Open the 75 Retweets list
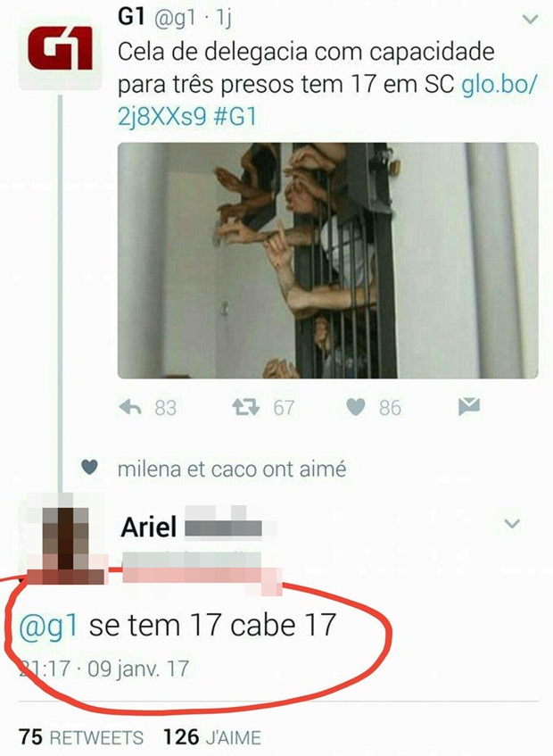This screenshot has height=756, width=553. click(81, 737)
